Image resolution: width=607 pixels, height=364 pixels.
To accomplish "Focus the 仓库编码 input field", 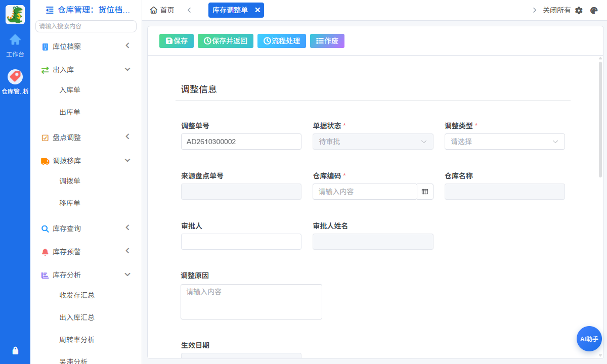I will (365, 192).
